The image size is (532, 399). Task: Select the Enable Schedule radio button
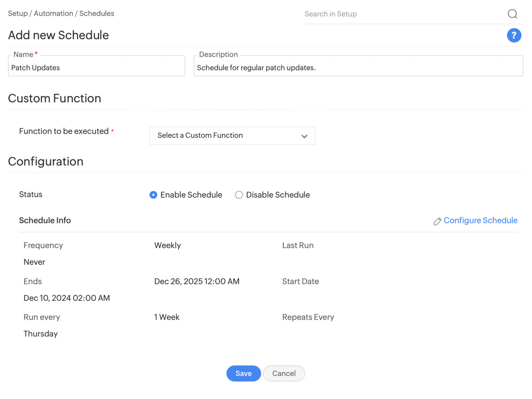tap(153, 195)
